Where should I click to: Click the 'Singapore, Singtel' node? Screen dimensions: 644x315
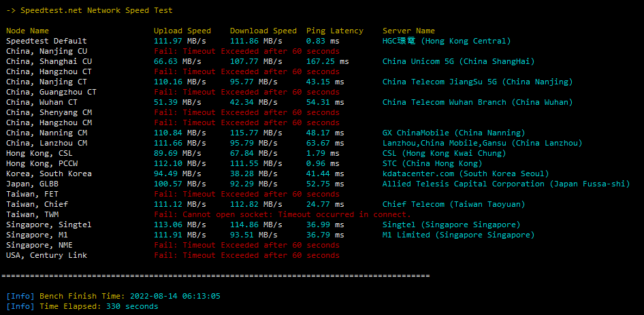point(49,225)
